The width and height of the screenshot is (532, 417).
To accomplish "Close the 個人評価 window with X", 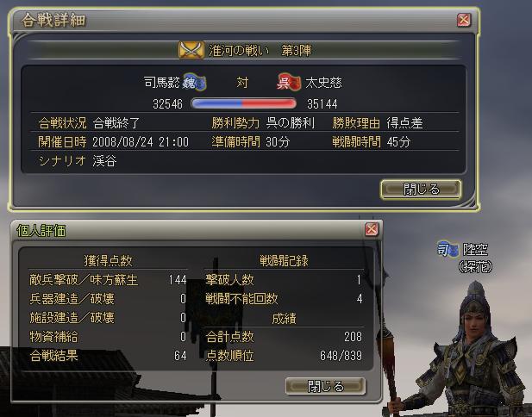I will click(372, 229).
